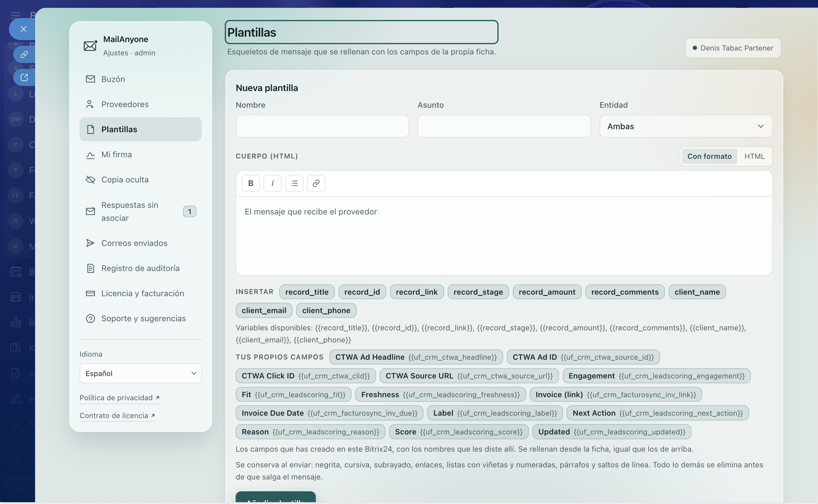Click into the message body editor

coord(504,236)
